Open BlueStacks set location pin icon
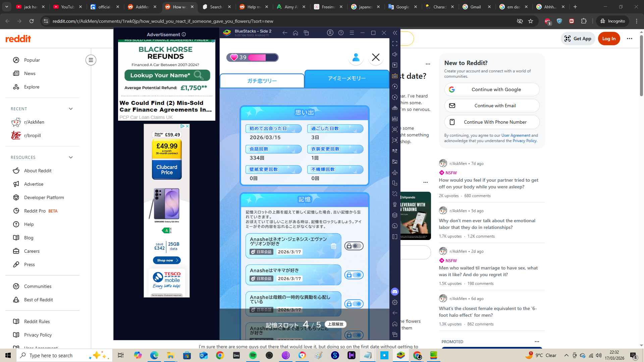This screenshot has width=644, height=362. [x=395, y=204]
